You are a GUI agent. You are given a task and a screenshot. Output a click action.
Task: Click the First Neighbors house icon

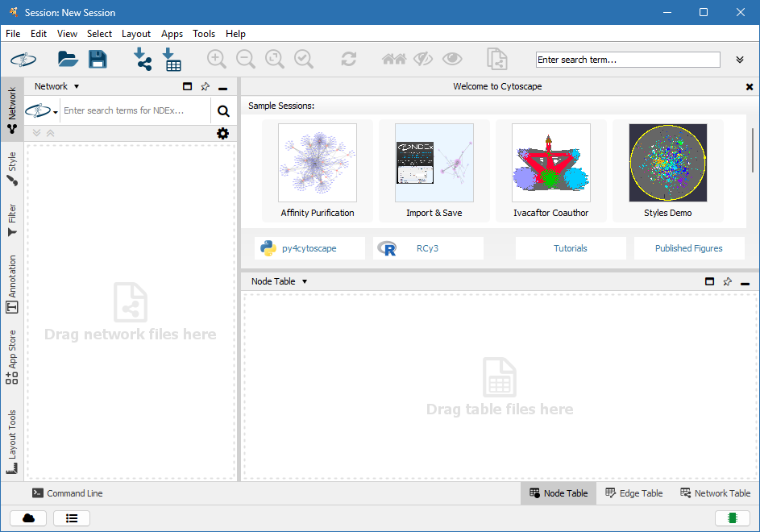[393, 59]
